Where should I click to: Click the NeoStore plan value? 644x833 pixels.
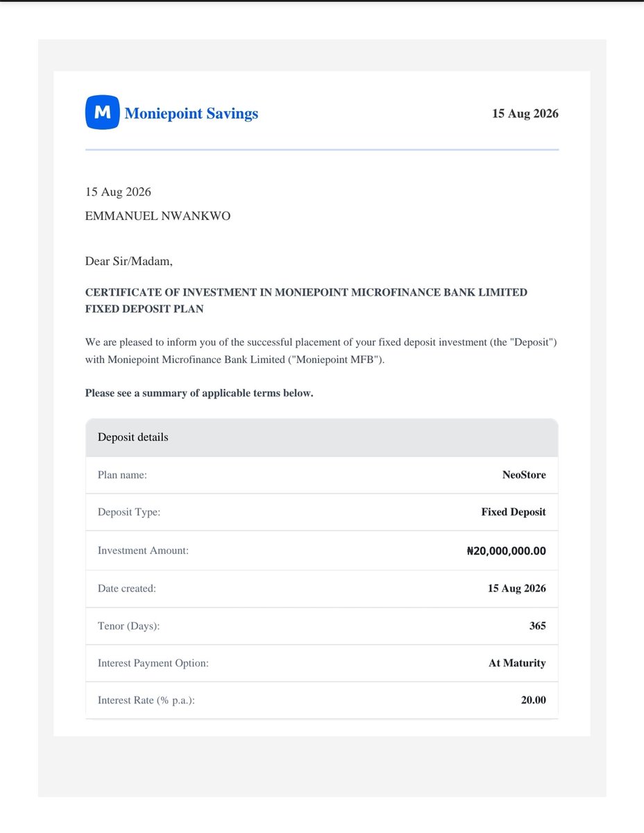pyautogui.click(x=524, y=475)
